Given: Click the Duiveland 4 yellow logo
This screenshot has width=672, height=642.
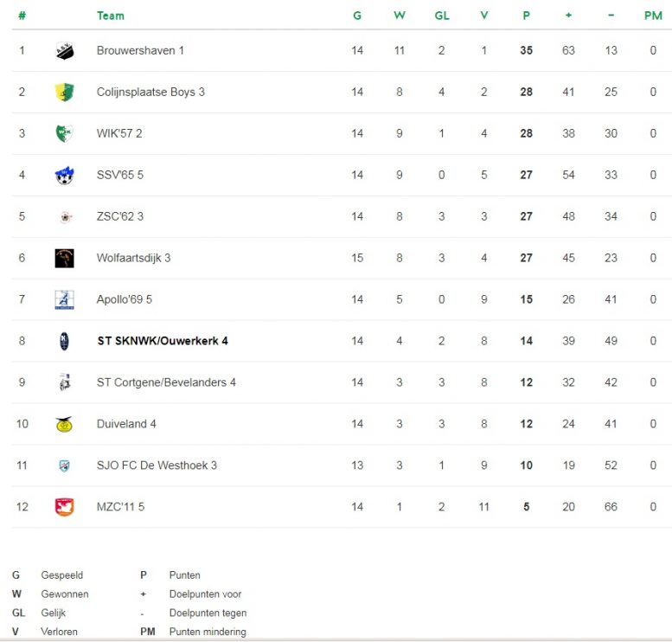Looking at the screenshot, I should [x=64, y=424].
